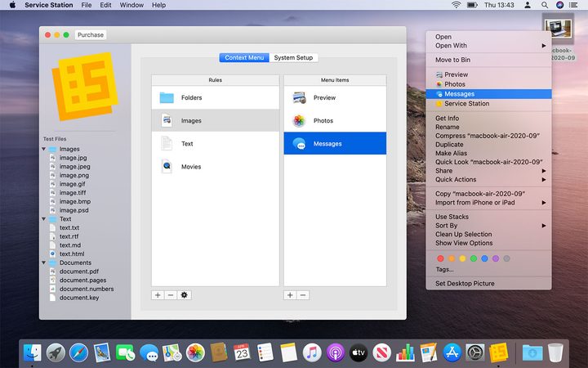Screen dimensions: 588x368
Task: Open Reminders in the Dock
Action: tap(265, 352)
